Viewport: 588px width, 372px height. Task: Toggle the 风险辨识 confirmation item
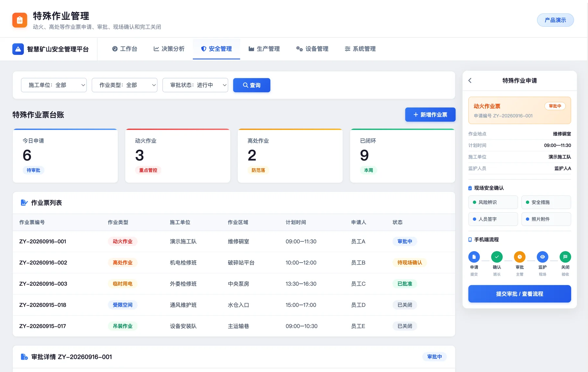pos(493,202)
